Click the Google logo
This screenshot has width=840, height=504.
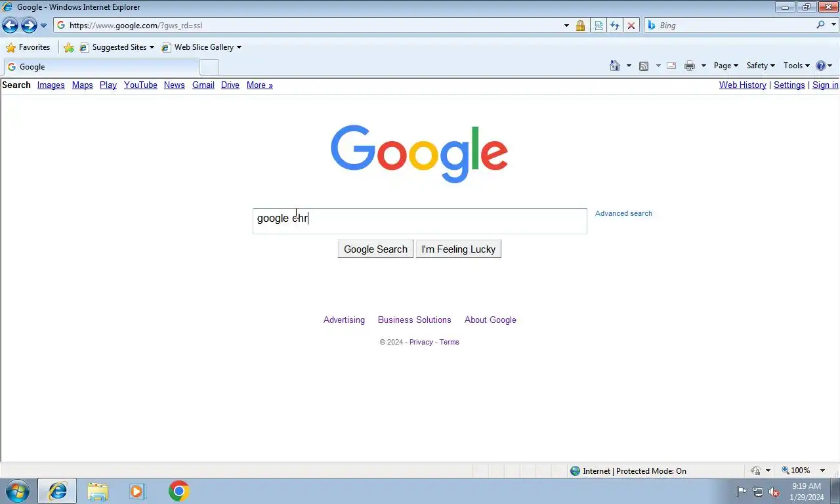coord(419,154)
